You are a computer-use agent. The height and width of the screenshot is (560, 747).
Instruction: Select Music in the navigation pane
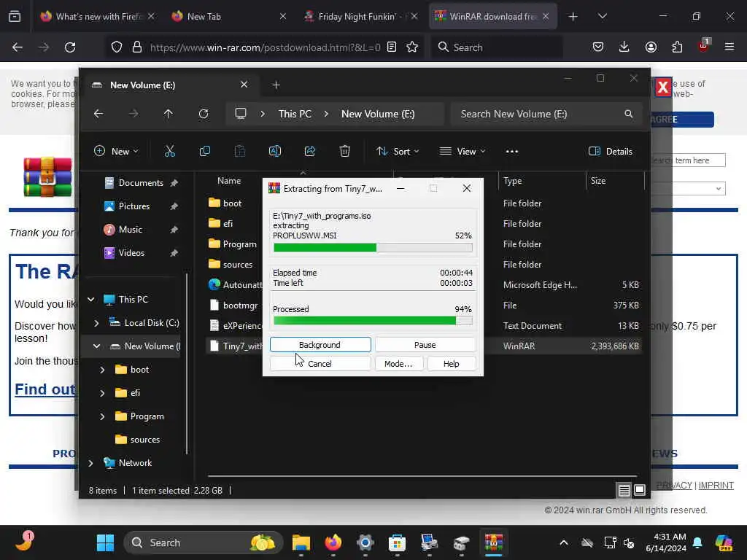pyautogui.click(x=130, y=230)
